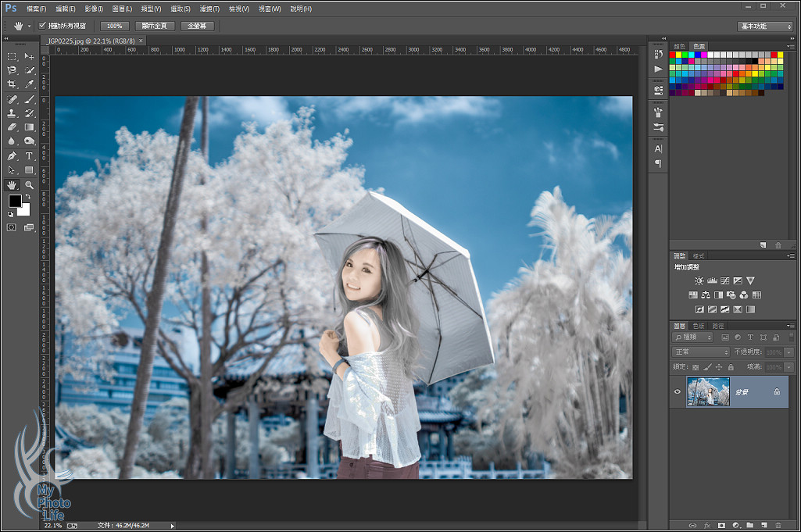Click the 顯示全頁 button
The width and height of the screenshot is (801, 532).
[155, 26]
